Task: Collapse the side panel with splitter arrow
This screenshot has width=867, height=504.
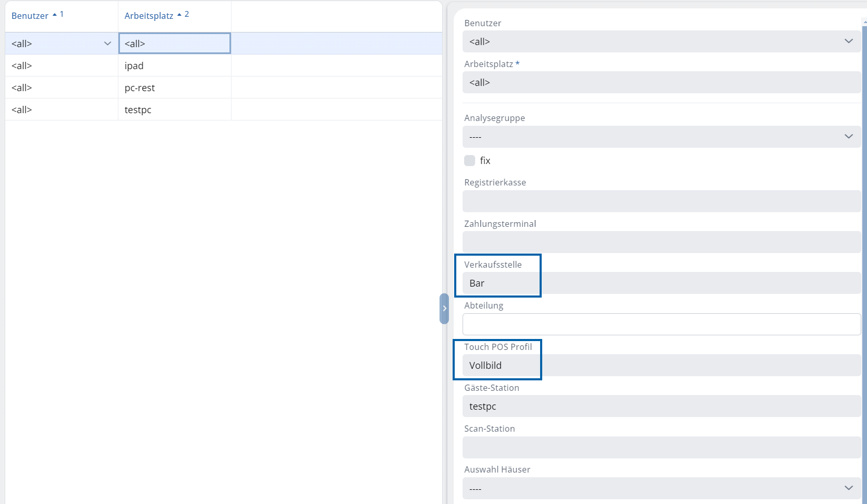Action: coord(444,309)
